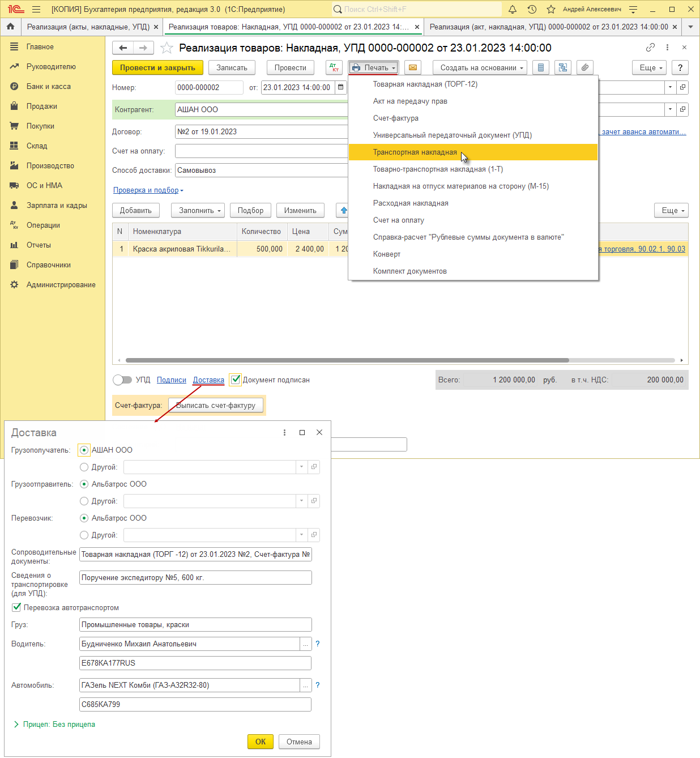The image size is (700, 758).
Task: Click Выписать счет-фактуру button
Action: [216, 405]
